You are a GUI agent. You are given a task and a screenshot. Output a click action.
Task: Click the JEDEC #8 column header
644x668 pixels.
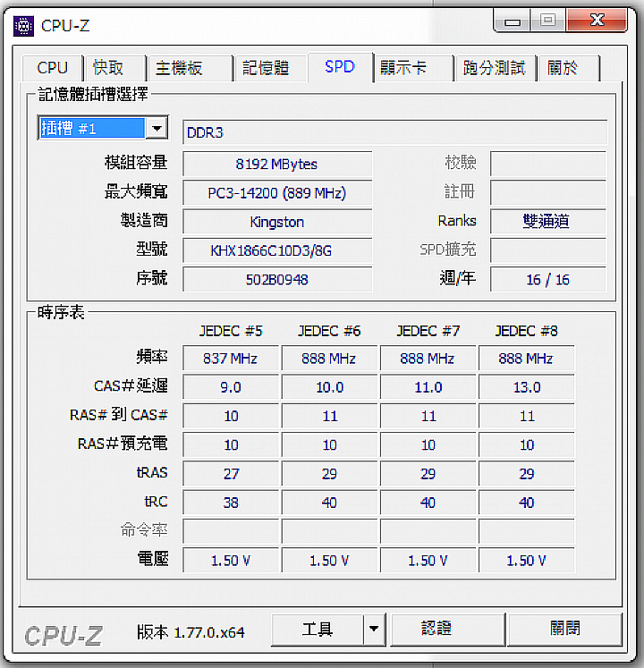(526, 331)
